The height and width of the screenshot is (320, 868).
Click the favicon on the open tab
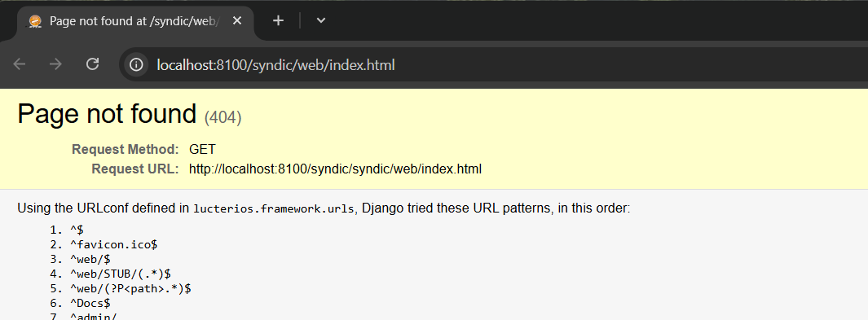(x=35, y=21)
